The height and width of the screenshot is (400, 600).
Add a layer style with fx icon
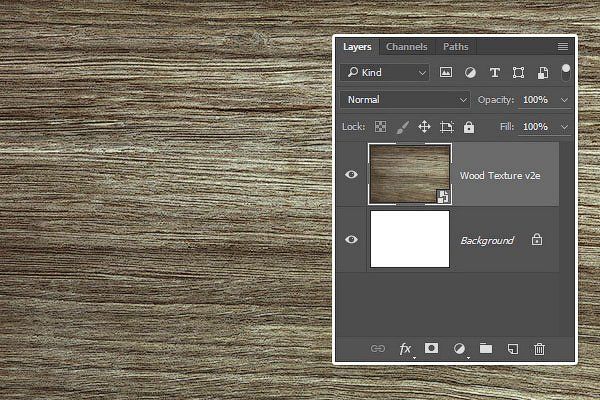pyautogui.click(x=406, y=348)
